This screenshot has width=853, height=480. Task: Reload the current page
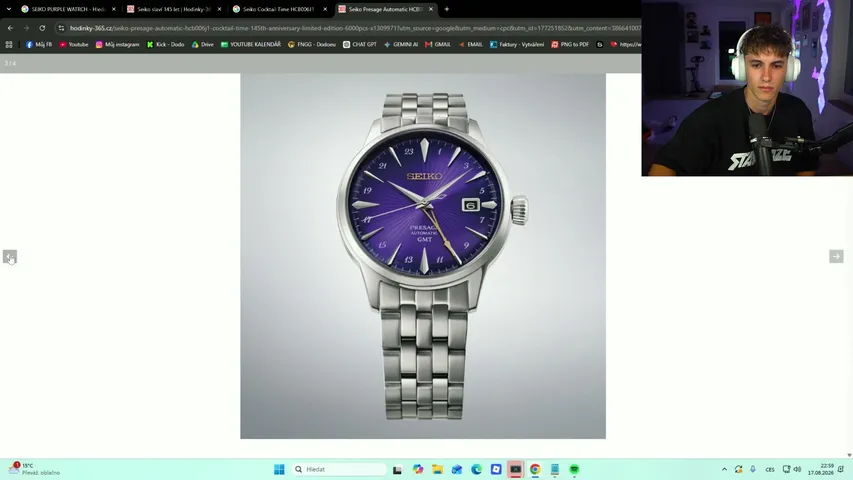pyautogui.click(x=42, y=28)
